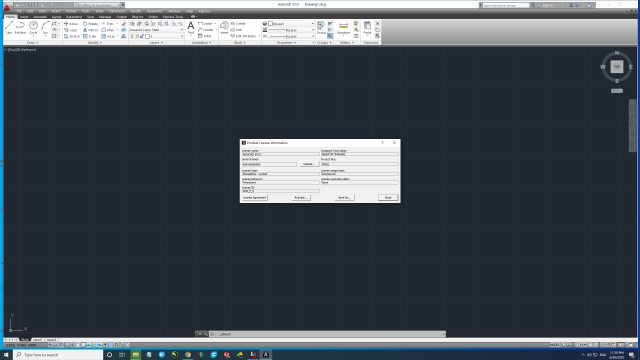Switch to the Annotate ribbon tab

(40, 17)
